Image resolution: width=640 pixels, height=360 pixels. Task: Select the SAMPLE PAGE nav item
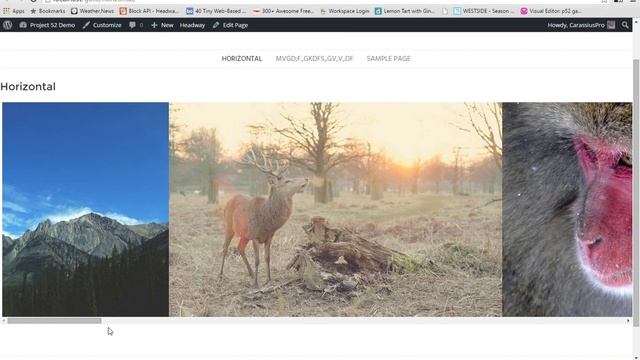389,59
